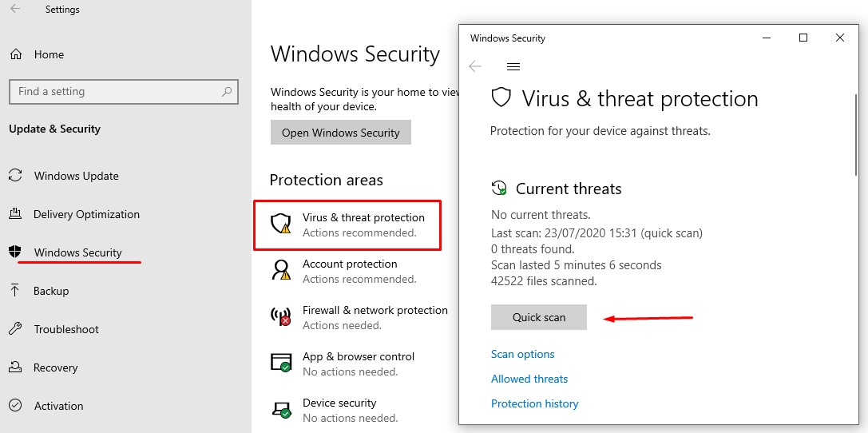Click the Home icon in Settings sidebar
The height and width of the screenshot is (433, 868).
16,54
